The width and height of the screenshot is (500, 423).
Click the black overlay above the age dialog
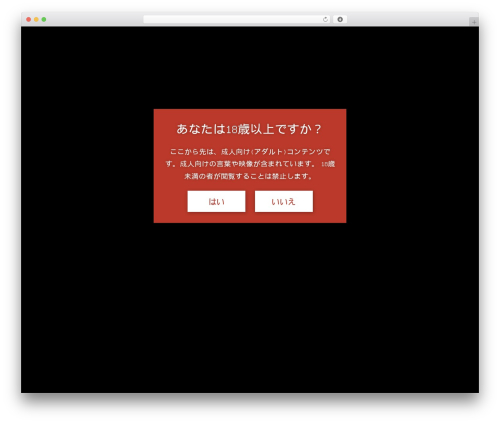[x=250, y=68]
